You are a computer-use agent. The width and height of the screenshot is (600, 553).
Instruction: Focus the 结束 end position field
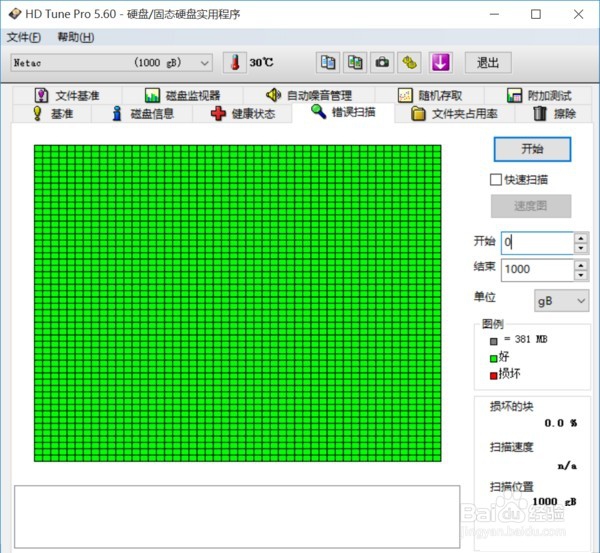coord(537,270)
